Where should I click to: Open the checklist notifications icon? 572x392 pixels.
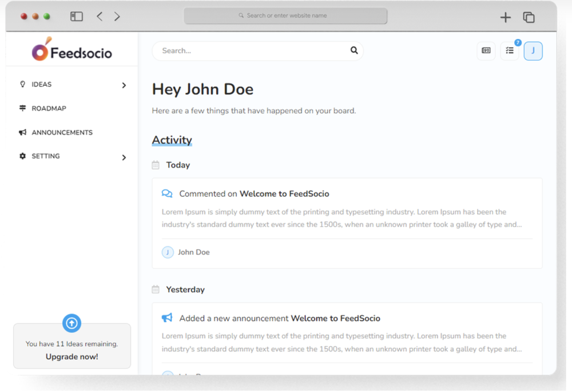[510, 51]
